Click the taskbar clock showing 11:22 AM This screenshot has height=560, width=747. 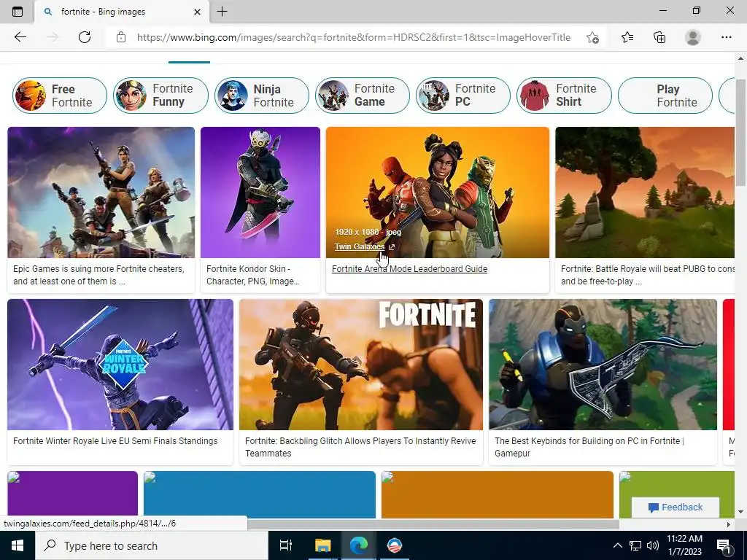tap(684, 545)
